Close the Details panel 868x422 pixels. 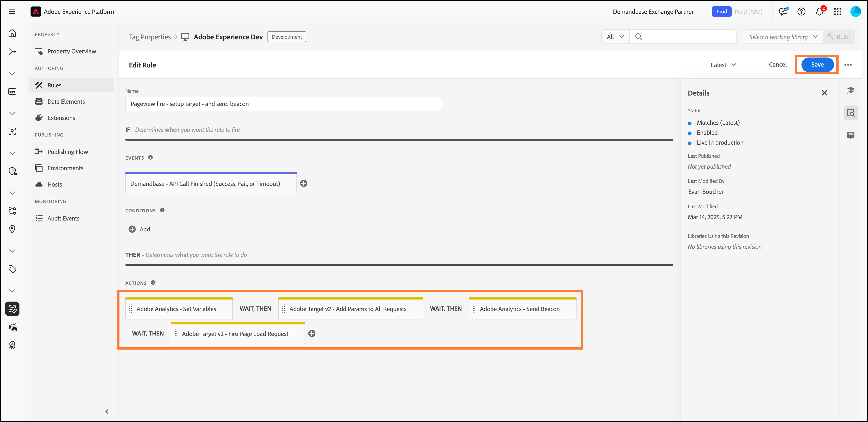pos(824,93)
